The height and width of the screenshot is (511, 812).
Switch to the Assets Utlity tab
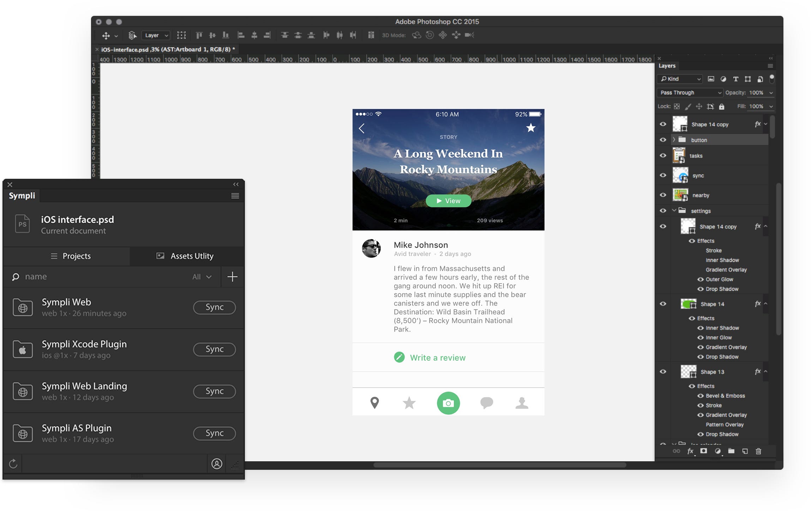coord(187,256)
